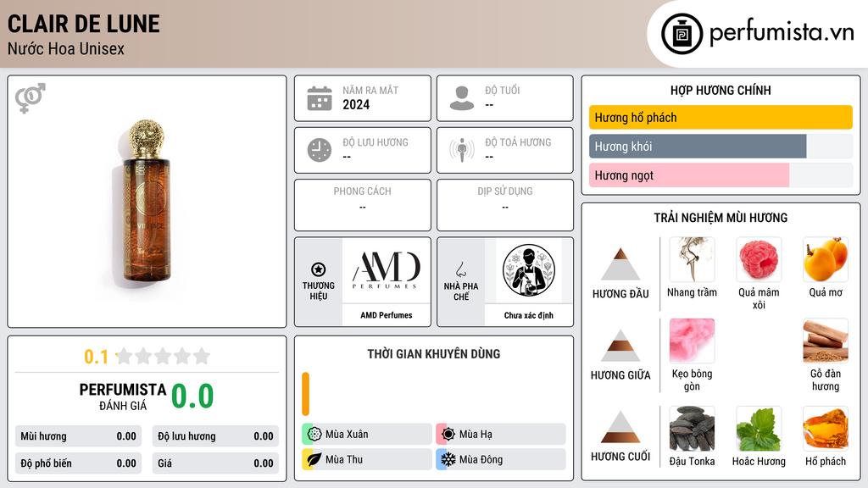
Task: Open the Quả mâm xôi raspberry image
Action: 759,259
